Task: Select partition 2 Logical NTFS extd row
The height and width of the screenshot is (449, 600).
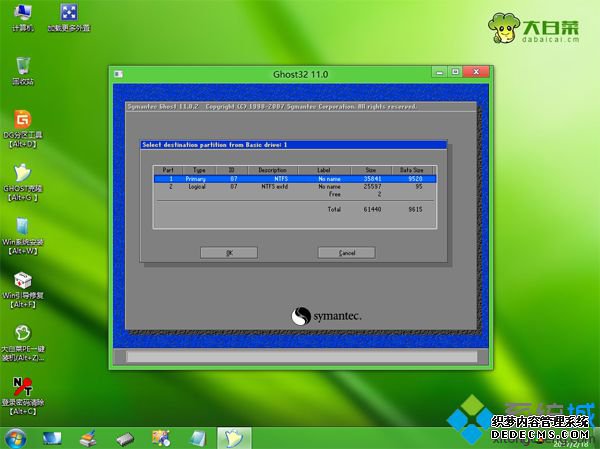Action: (295, 186)
